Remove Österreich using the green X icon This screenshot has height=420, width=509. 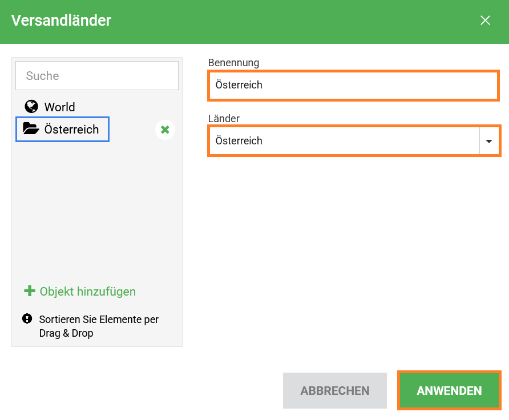tap(165, 130)
